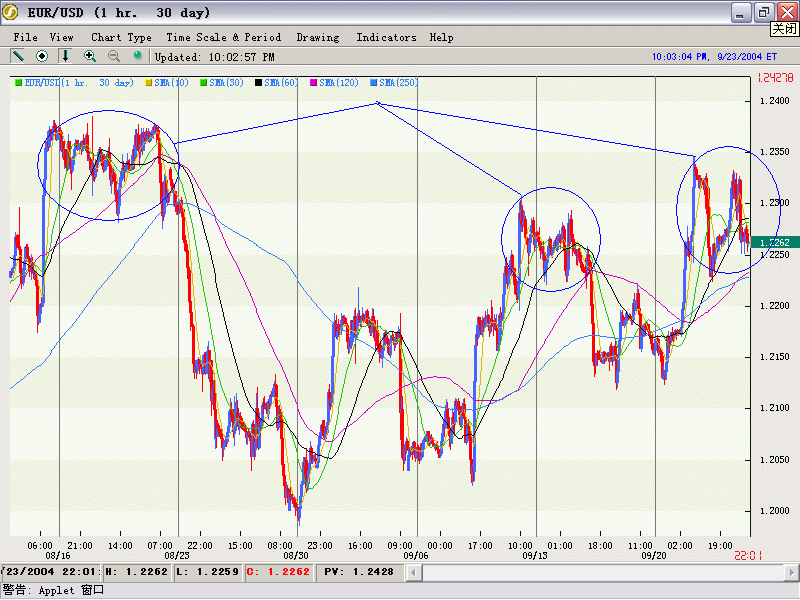Zoom in with the magnifier plus icon
The height and width of the screenshot is (600, 800).
90,56
